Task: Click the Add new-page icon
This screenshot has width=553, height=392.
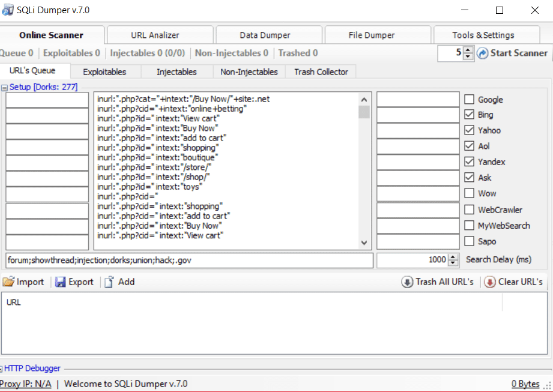Action: pyautogui.click(x=110, y=282)
